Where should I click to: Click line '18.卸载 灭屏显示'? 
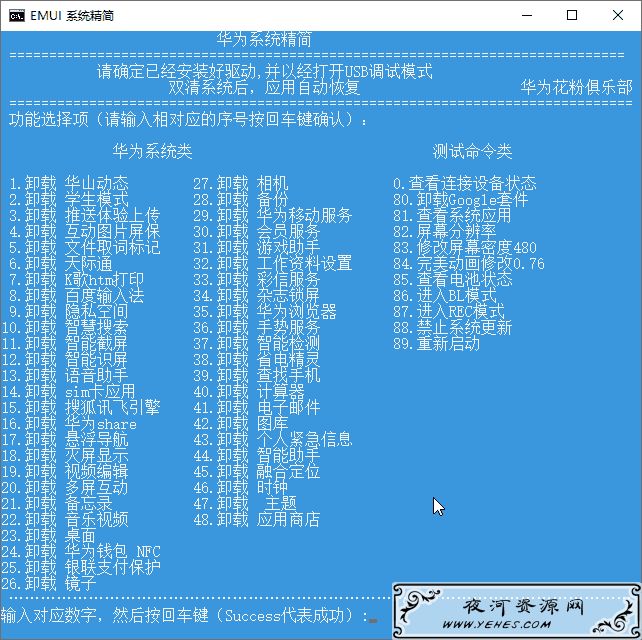tap(65, 455)
